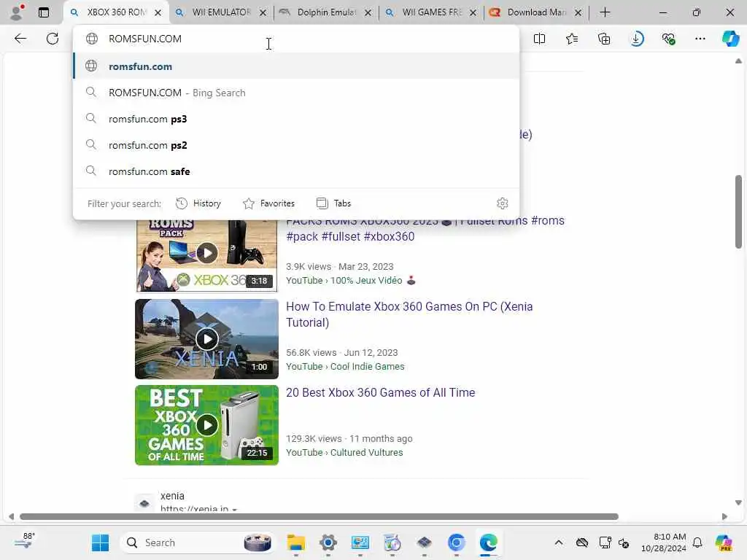Select ROMSFUN.COM Bing Search suggestion
The image size is (747, 560).
click(296, 93)
